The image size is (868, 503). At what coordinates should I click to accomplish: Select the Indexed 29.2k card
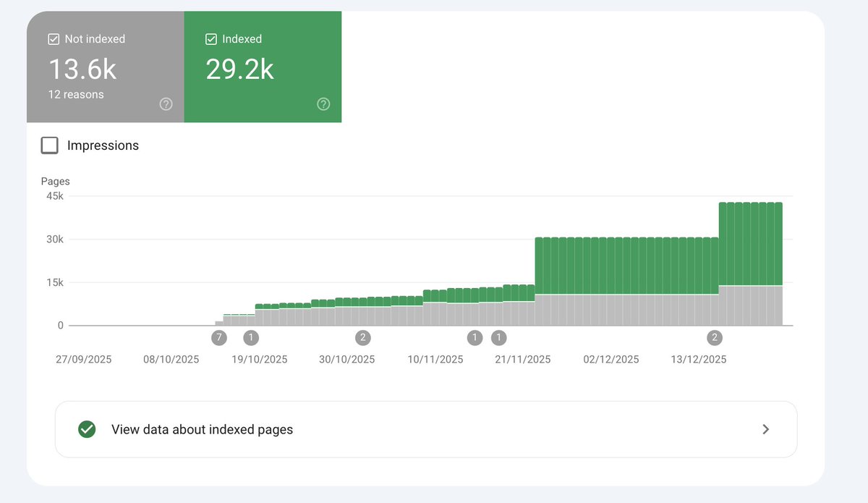click(x=263, y=67)
